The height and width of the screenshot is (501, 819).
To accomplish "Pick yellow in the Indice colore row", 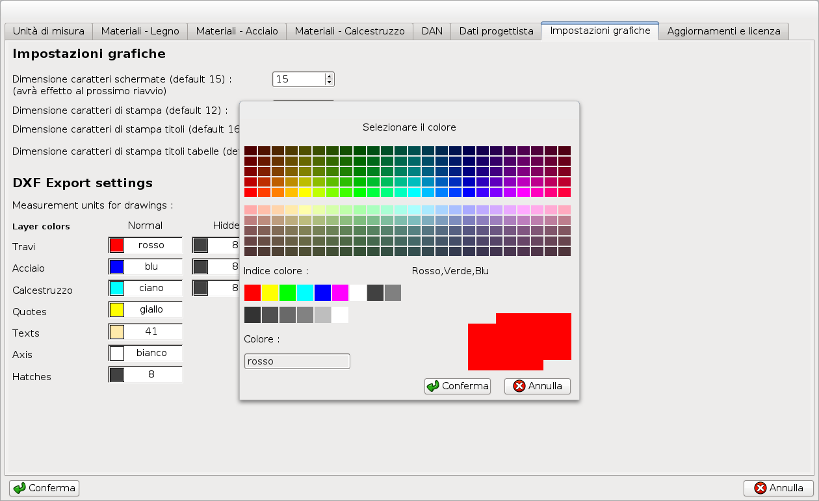I will coord(270,293).
